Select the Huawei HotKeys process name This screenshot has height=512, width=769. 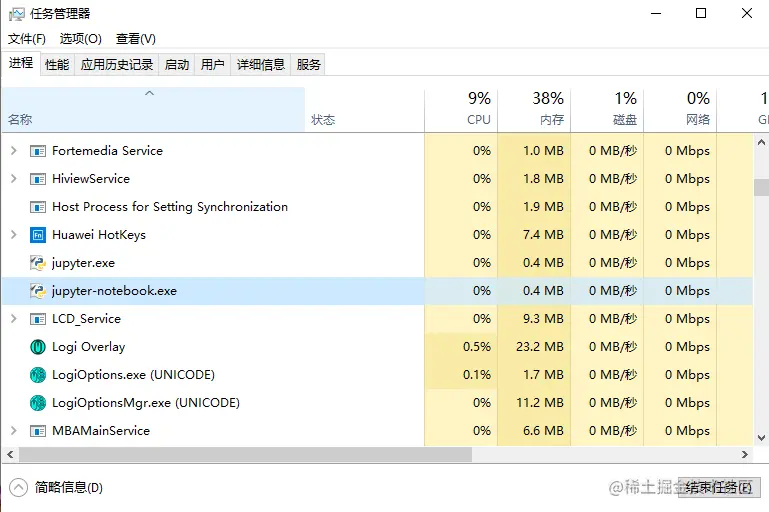coord(99,235)
